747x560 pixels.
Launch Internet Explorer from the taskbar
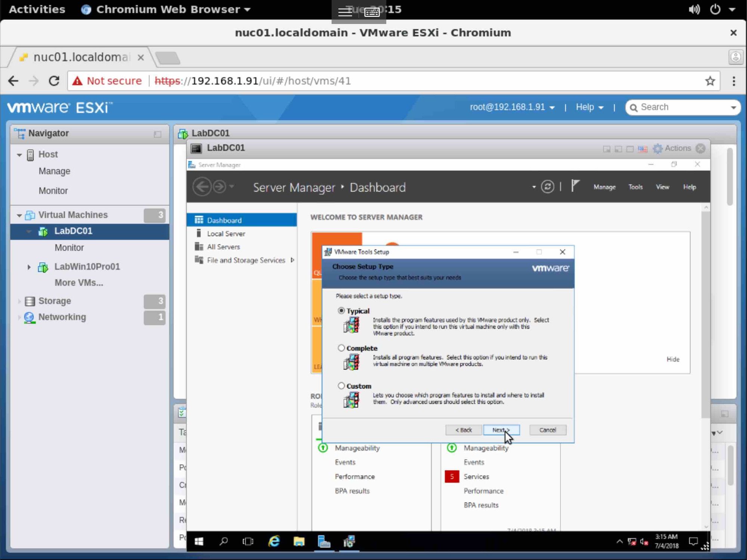[274, 541]
